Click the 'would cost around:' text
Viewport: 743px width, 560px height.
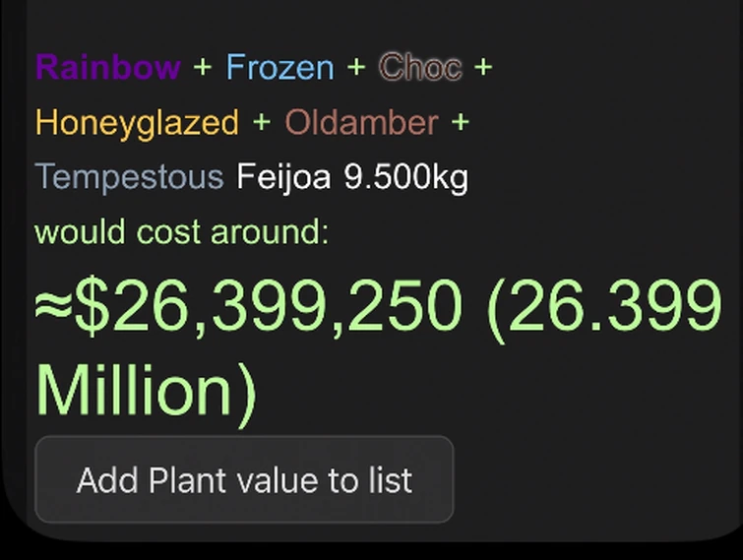pyautogui.click(x=181, y=233)
